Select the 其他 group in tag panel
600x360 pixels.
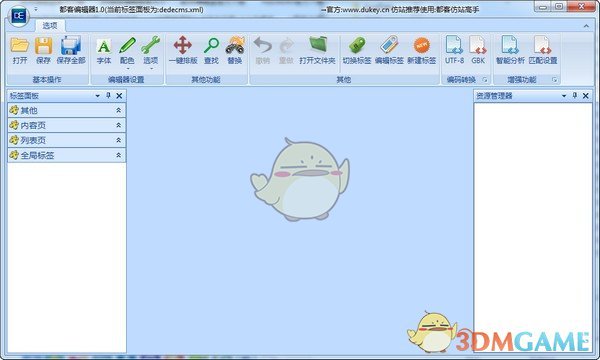66,110
